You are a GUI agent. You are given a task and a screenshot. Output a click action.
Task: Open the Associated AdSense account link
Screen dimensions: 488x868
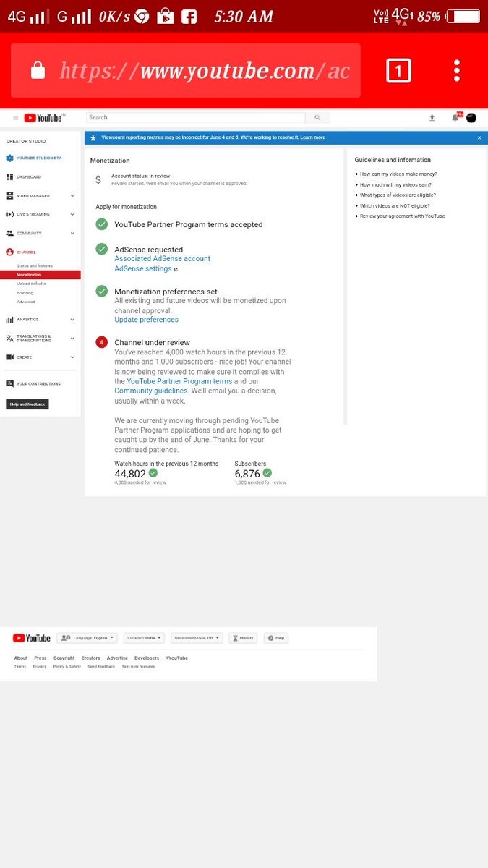pos(163,259)
